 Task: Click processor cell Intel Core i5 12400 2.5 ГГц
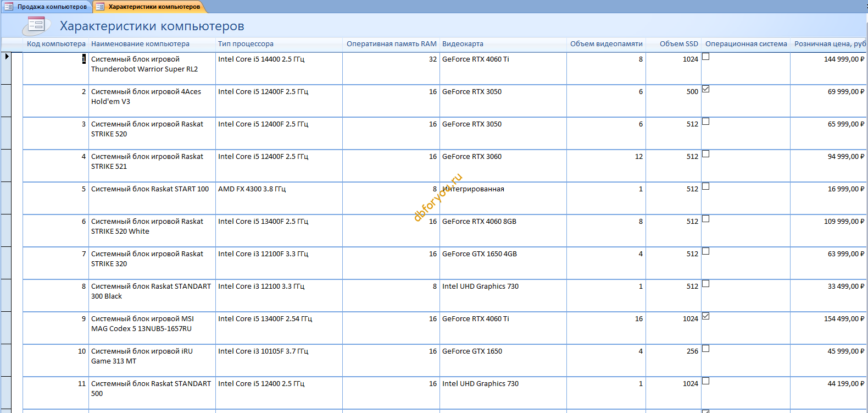(279, 393)
